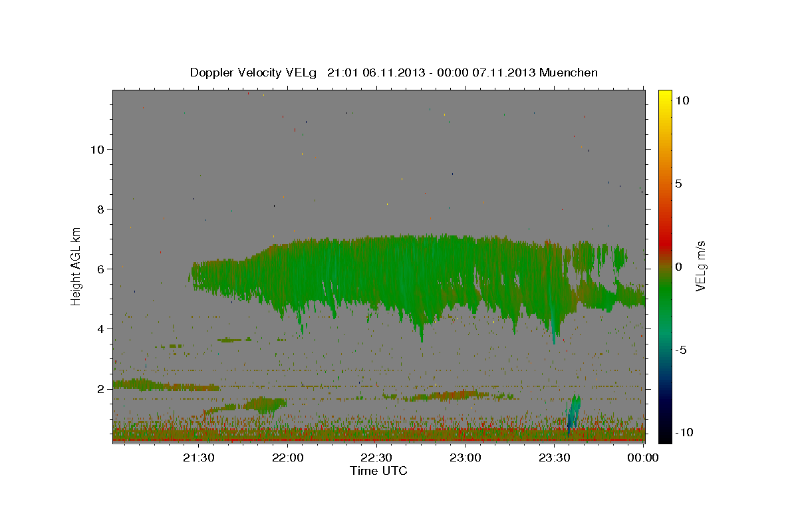This screenshot has width=798, height=532.
Task: Click the 00:00 time tick label
Action: click(642, 458)
